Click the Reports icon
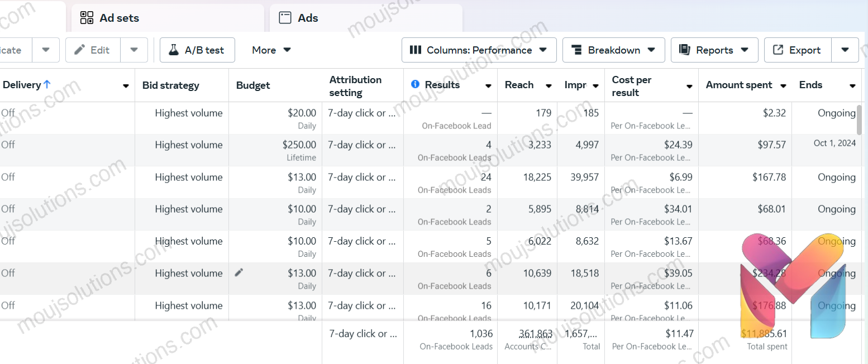The height and width of the screenshot is (364, 868). tap(685, 50)
